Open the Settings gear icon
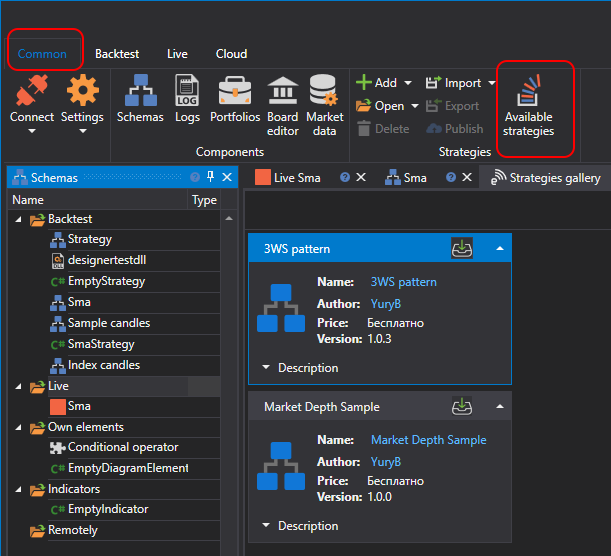 [x=82, y=90]
